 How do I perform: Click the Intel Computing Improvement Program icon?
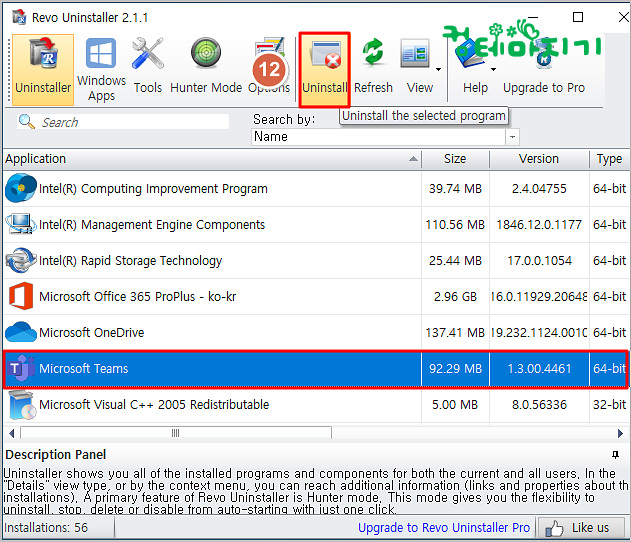[21, 188]
